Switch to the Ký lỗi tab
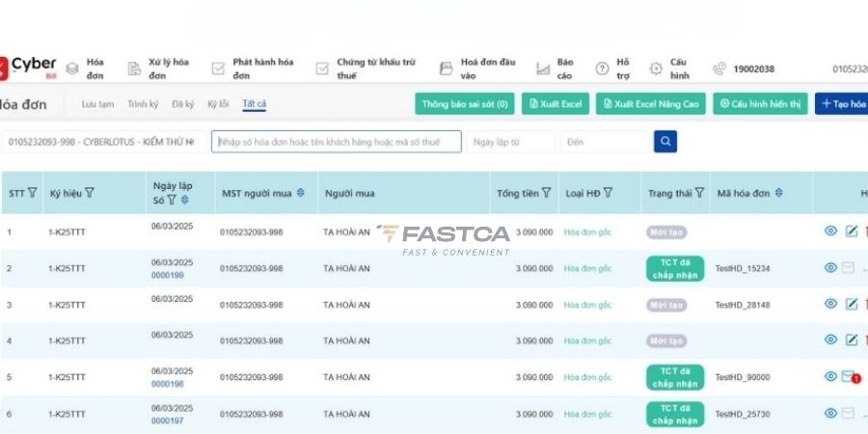The width and height of the screenshot is (868, 434). [x=218, y=104]
